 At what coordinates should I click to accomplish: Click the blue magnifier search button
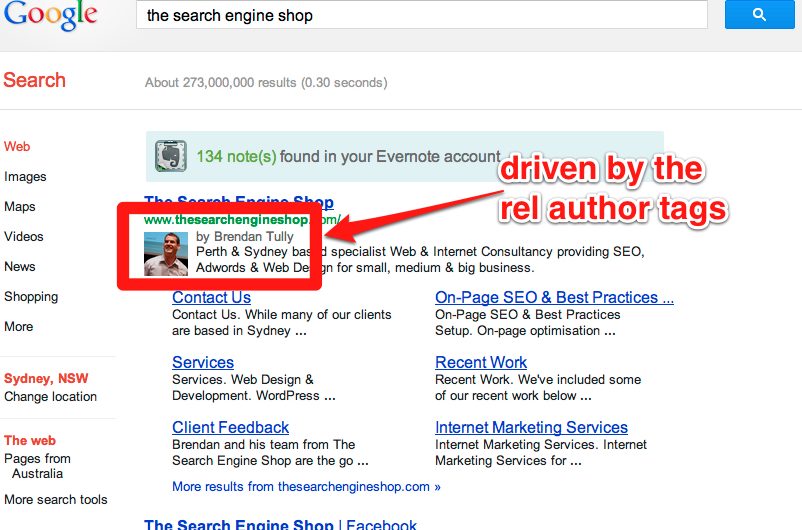tap(759, 14)
